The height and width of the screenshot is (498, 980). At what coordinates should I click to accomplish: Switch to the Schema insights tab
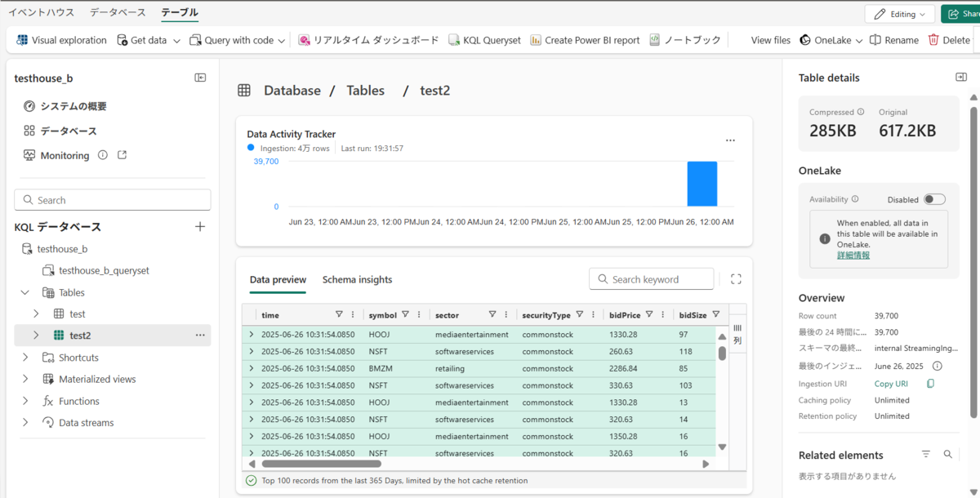tap(357, 278)
